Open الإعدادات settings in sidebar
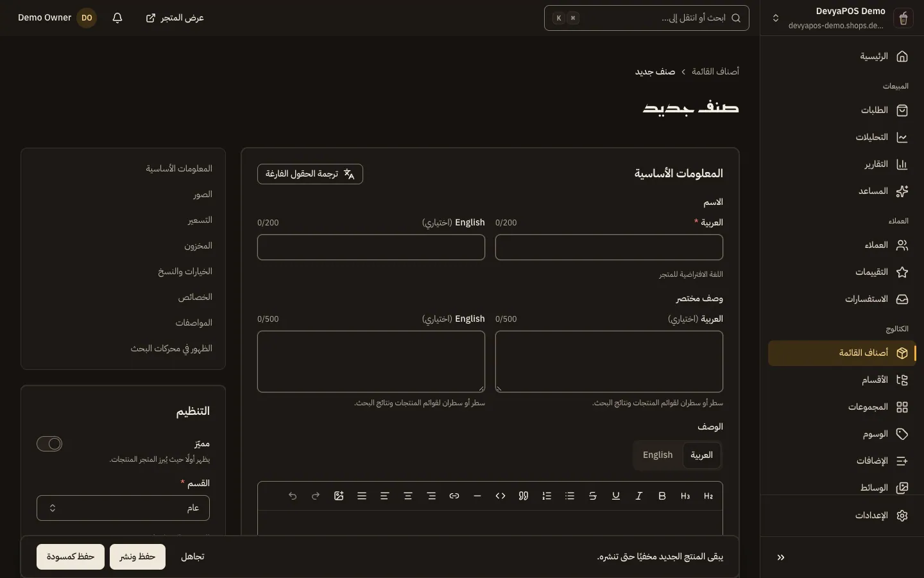Viewport: 924px width, 578px height. 842,516
